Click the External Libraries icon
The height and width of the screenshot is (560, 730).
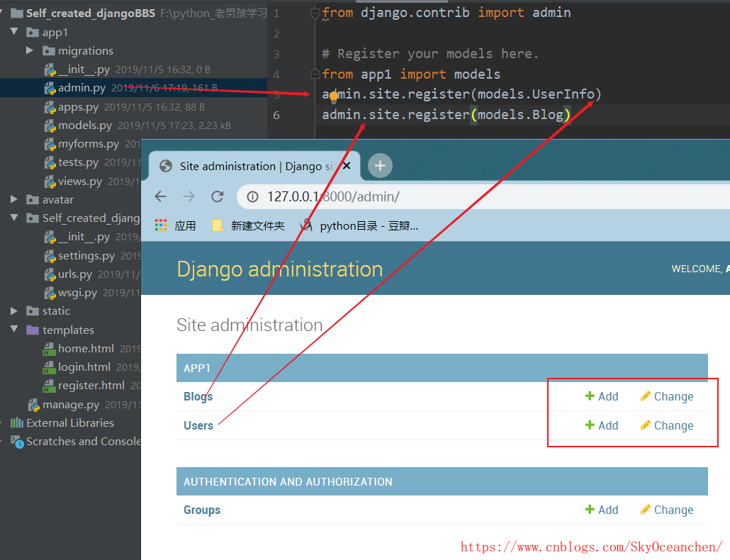(17, 422)
